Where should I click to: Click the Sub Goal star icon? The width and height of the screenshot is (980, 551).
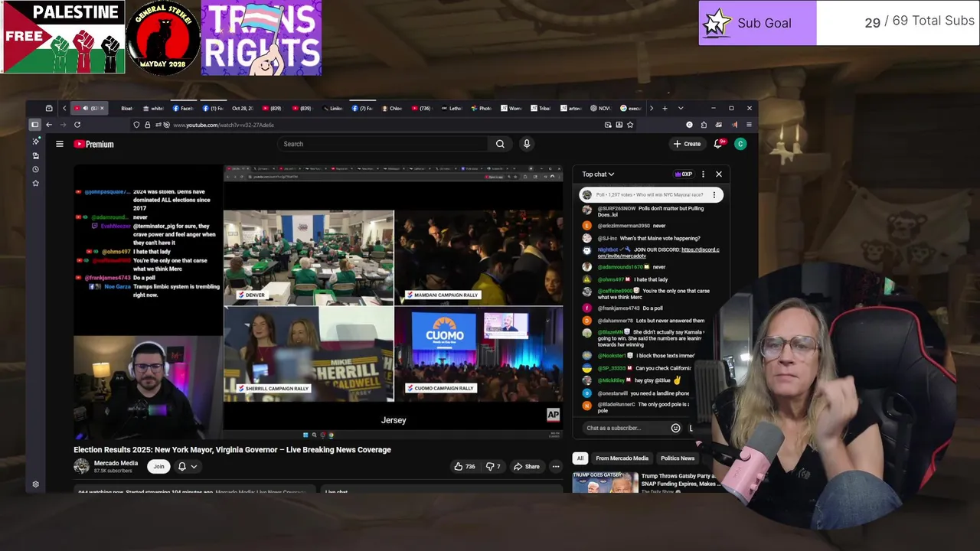point(717,23)
